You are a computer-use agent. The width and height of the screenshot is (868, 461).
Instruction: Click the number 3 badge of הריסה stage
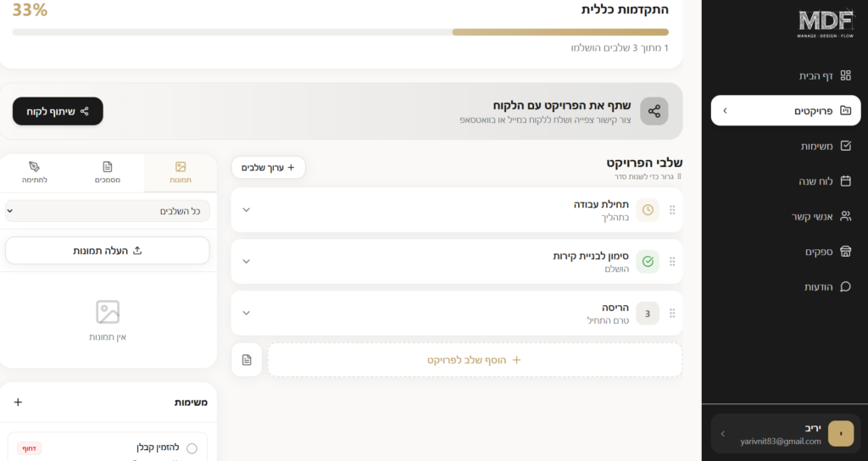[x=648, y=314]
